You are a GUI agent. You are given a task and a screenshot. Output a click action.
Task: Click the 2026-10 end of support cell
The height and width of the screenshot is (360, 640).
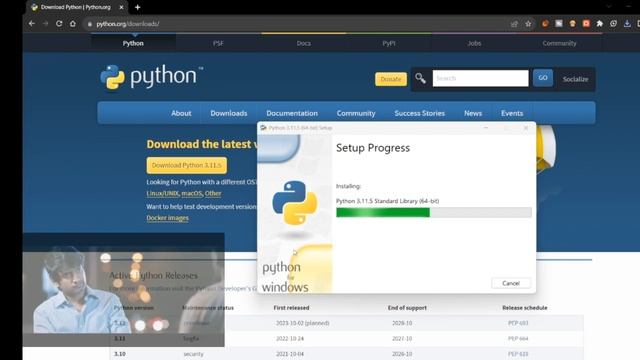tap(402, 354)
